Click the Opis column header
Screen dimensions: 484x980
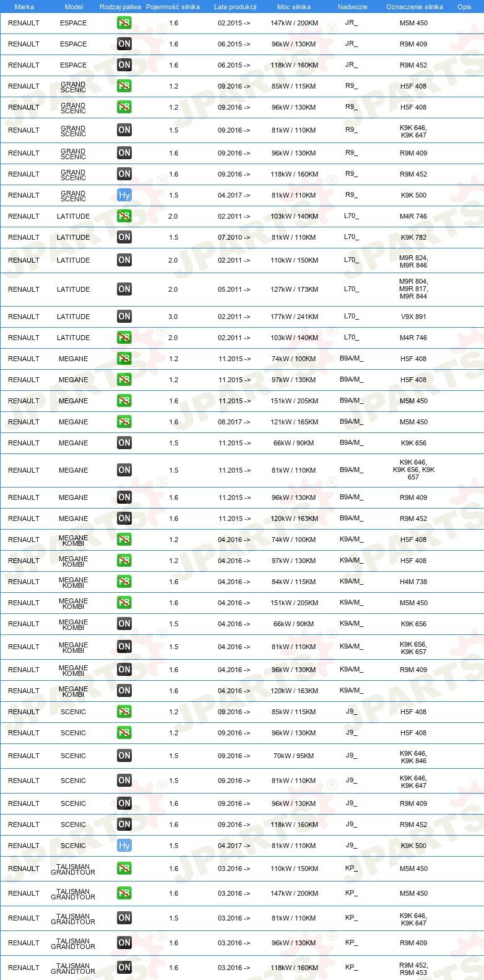pos(464,7)
